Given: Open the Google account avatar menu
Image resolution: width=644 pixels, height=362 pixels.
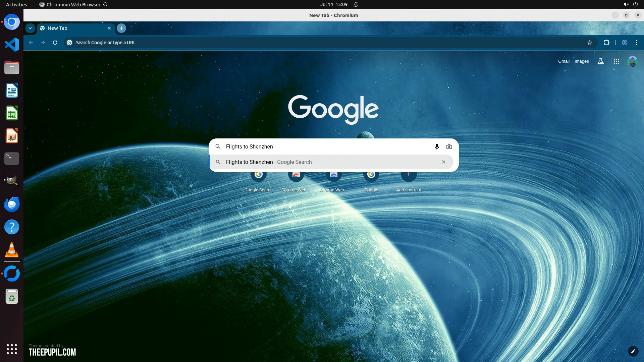Looking at the screenshot, I should click(632, 61).
